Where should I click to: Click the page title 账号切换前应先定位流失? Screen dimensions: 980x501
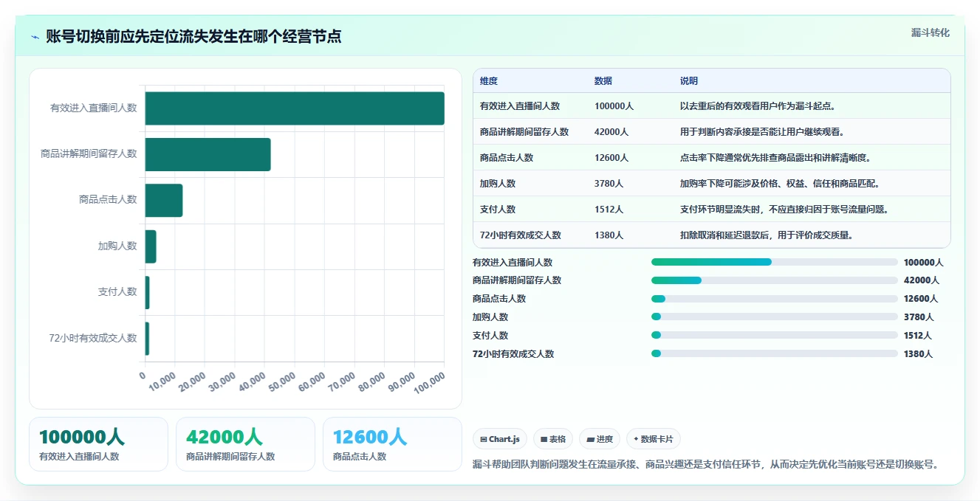click(x=193, y=36)
